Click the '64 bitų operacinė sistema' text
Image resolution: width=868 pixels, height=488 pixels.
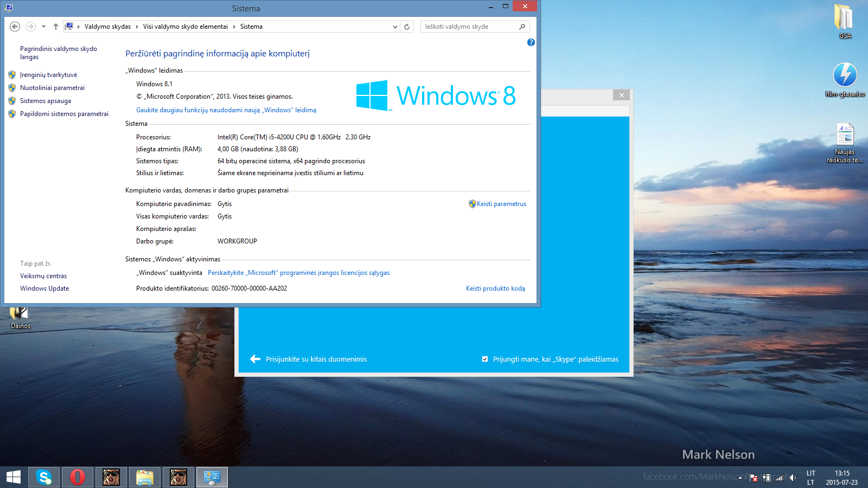(291, 161)
